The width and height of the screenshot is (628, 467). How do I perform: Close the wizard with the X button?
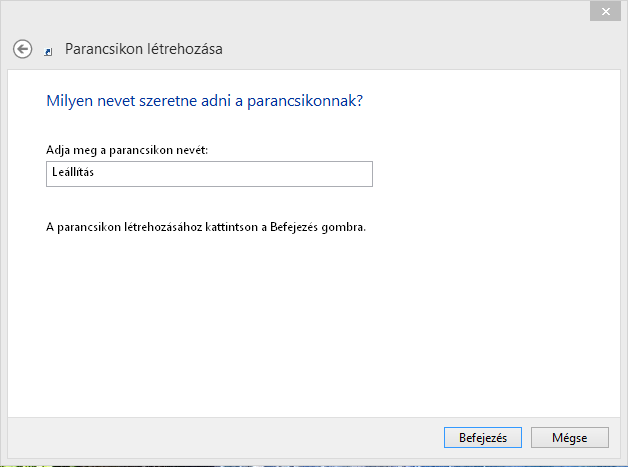[605, 12]
